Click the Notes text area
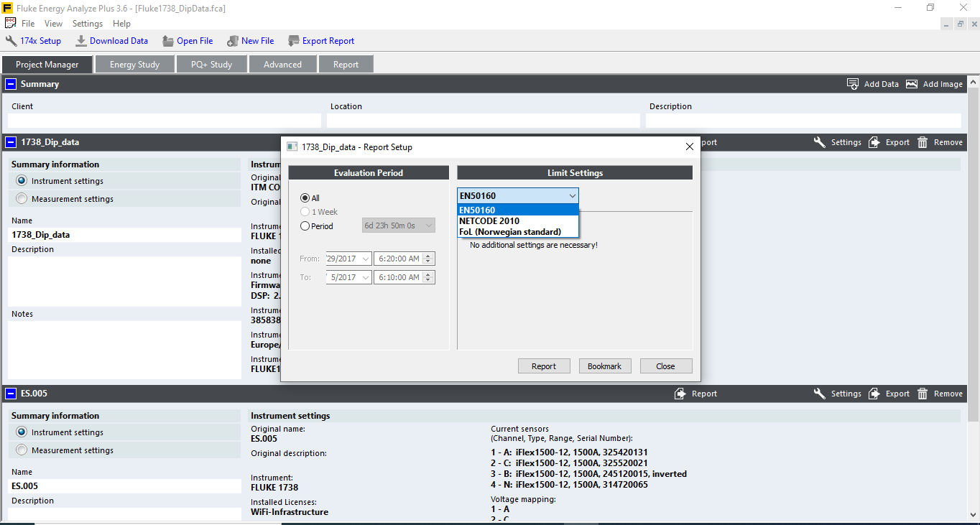Viewport: 980px width, 525px height. [x=124, y=350]
